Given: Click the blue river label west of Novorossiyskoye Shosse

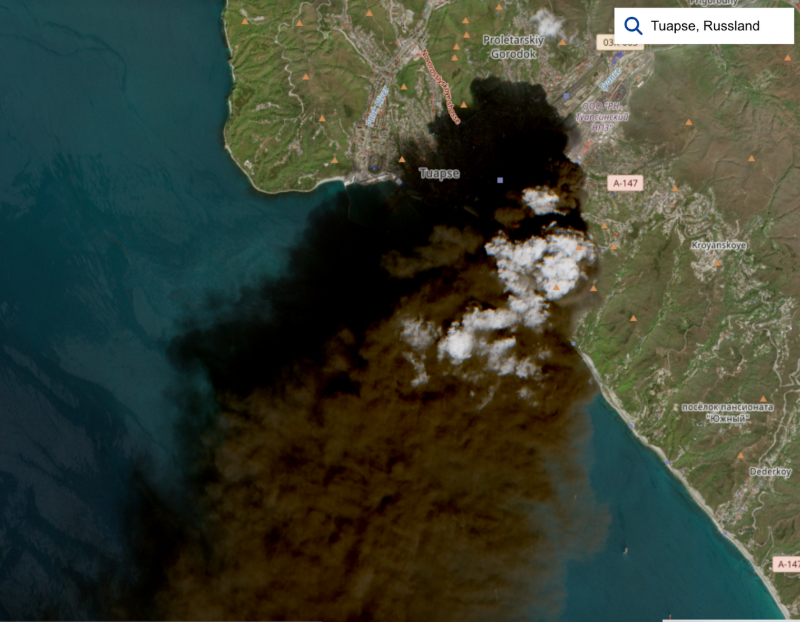Looking at the screenshot, I should (x=377, y=106).
